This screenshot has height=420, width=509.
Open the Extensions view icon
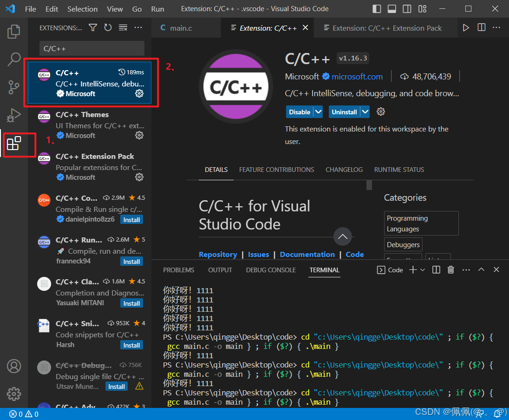[14, 143]
